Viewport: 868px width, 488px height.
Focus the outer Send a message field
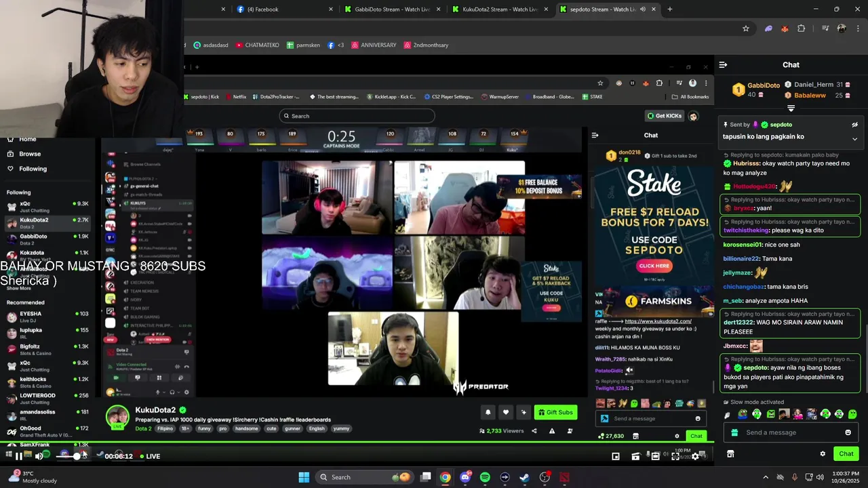790,432
